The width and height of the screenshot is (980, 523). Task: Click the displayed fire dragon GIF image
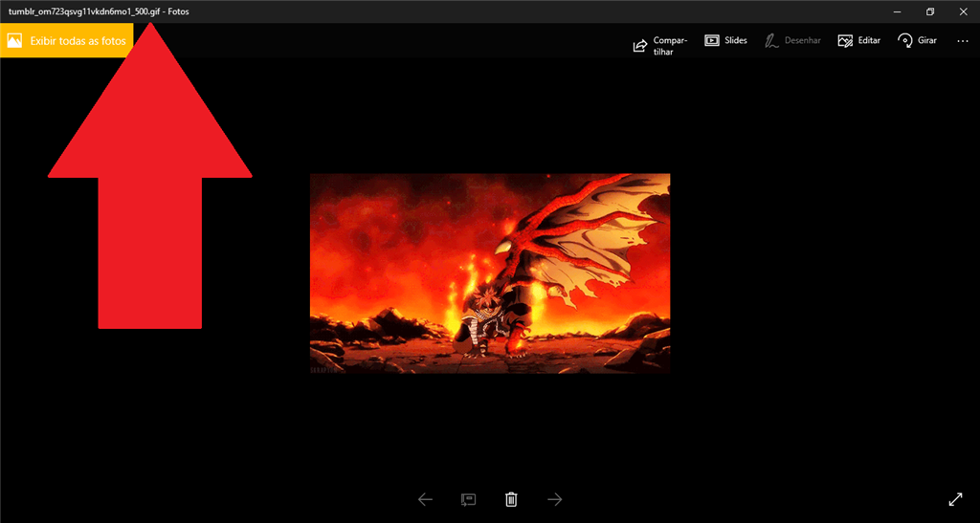point(490,273)
